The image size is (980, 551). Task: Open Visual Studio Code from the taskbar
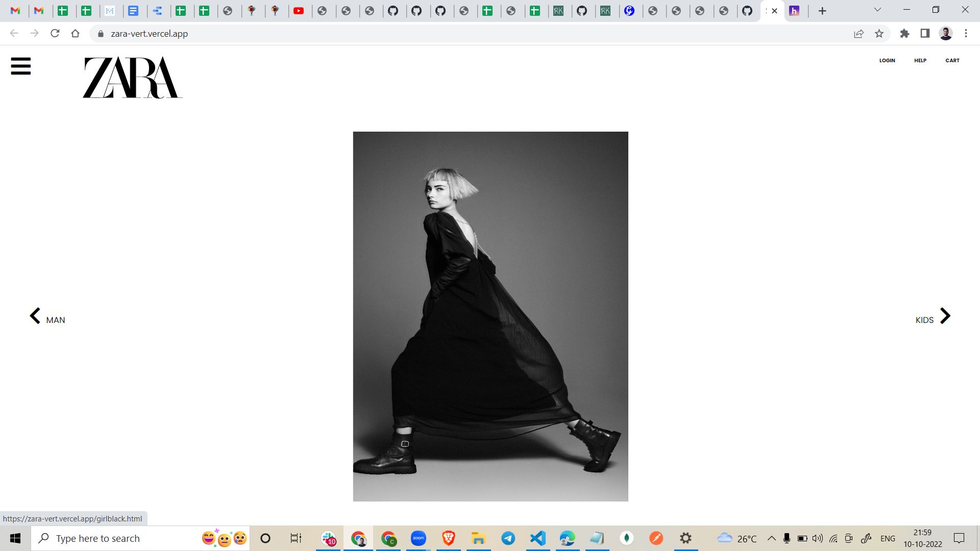point(537,538)
